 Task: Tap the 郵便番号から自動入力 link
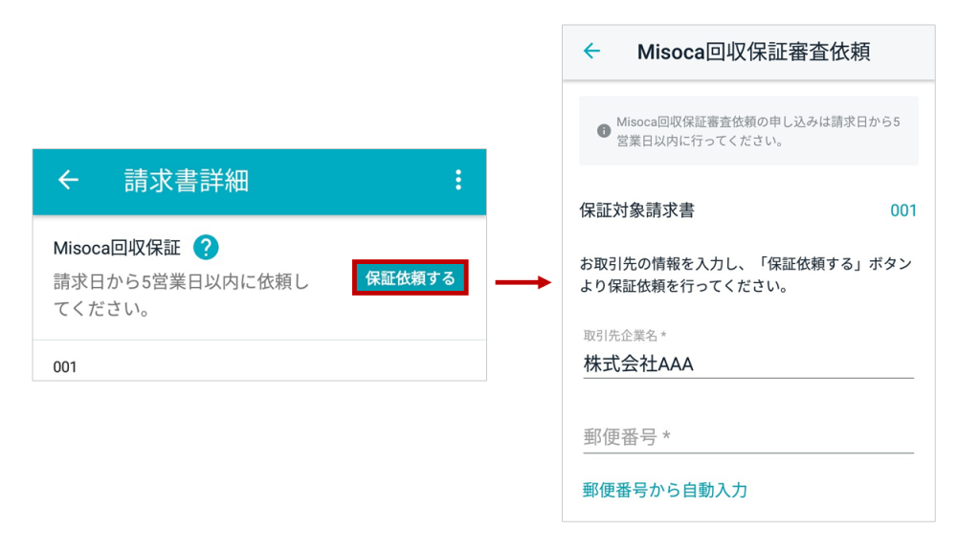tap(665, 490)
